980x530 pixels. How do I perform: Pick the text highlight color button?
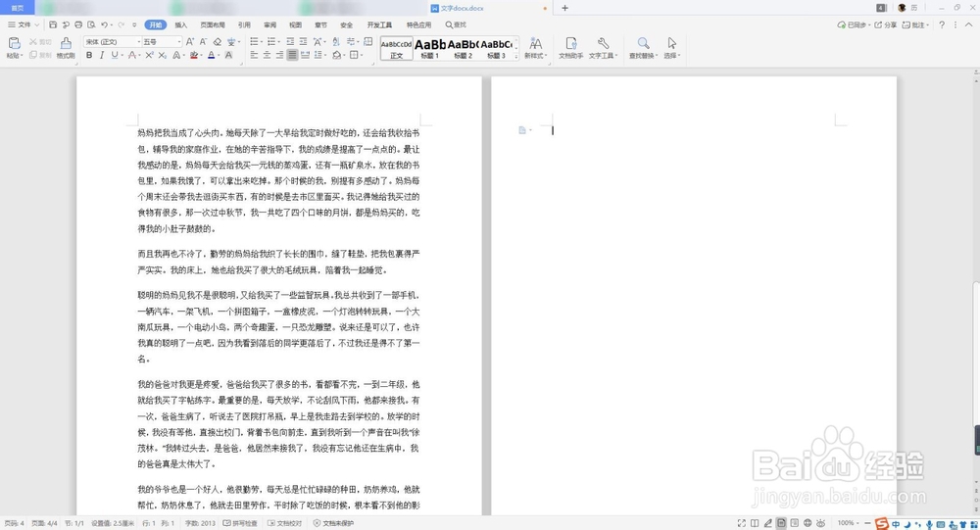194,55
